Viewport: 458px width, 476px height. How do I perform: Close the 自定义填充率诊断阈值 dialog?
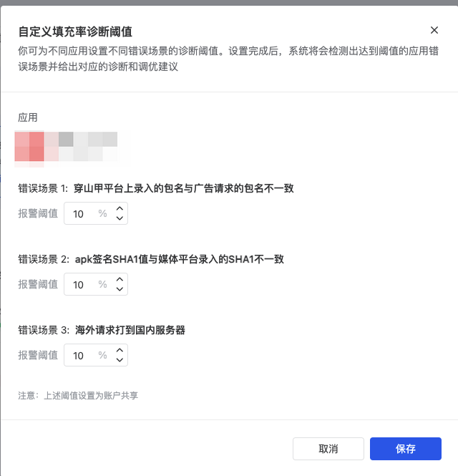pos(434,30)
